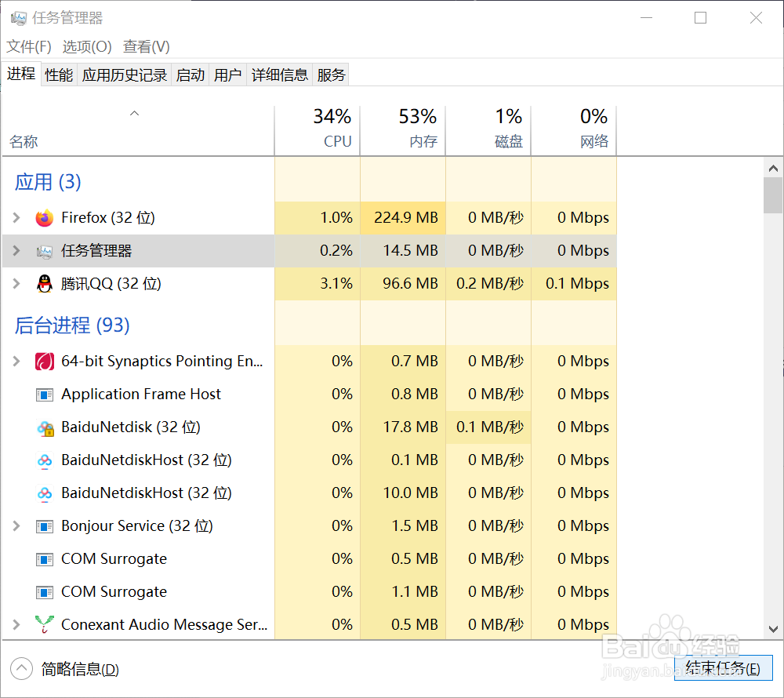Click the BaiduNetdisk cloud icon

[45, 428]
